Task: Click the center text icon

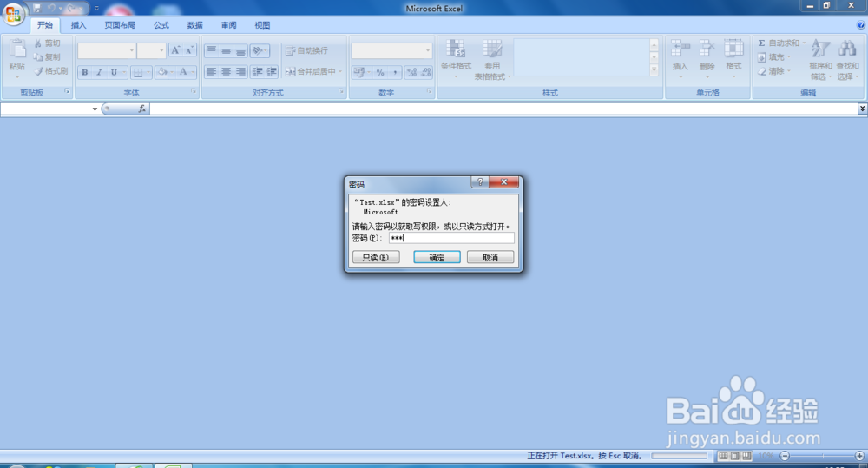Action: pos(227,71)
